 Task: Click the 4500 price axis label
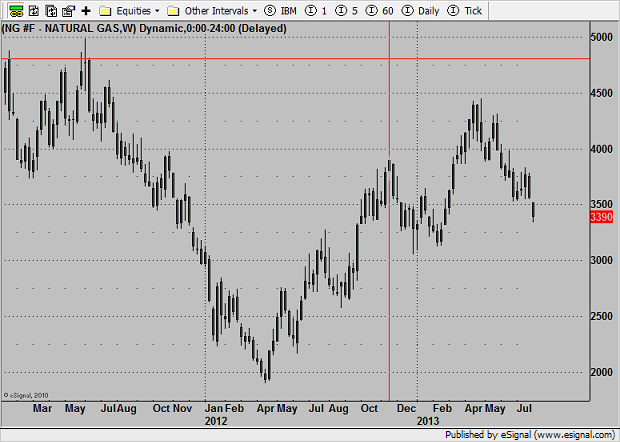tap(601, 93)
